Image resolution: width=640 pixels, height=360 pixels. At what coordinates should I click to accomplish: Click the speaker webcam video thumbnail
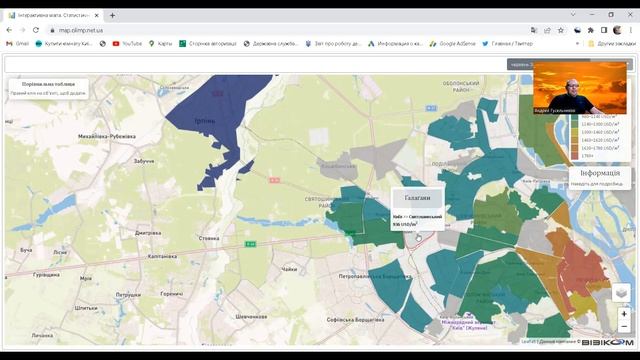[580, 88]
